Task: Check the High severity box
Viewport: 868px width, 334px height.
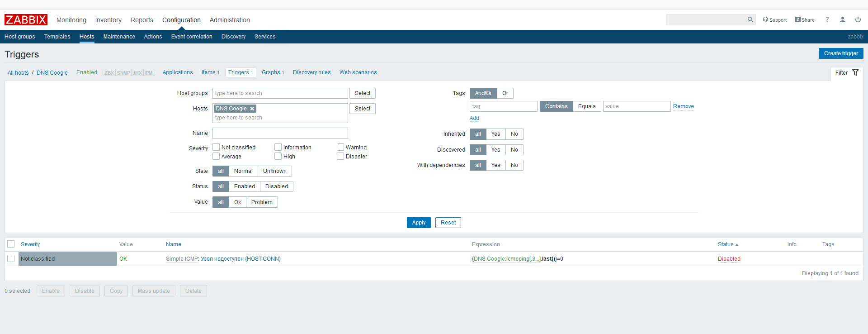Action: click(278, 156)
